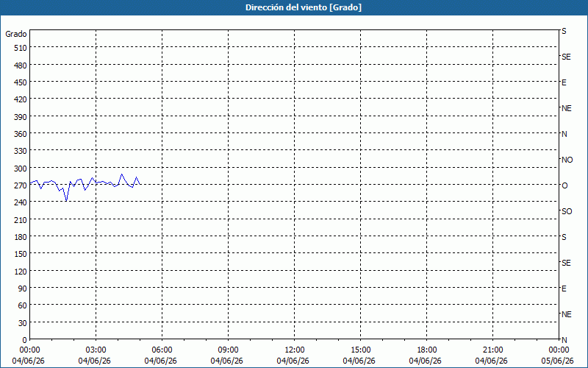This screenshot has height=368, width=588.
Task: Select the 'NE' compass label near the 390 gridline
Action: (x=566, y=108)
